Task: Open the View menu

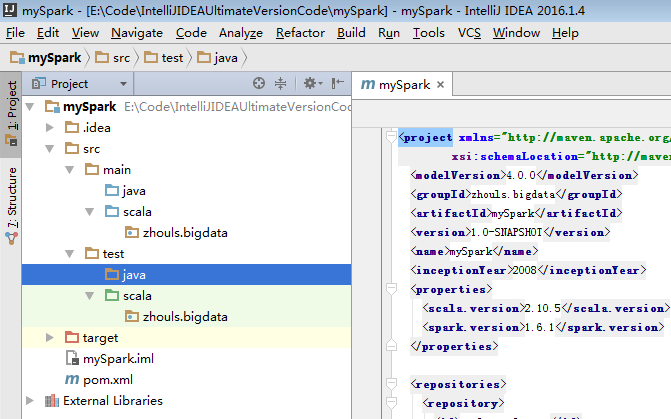Action: click(x=85, y=33)
